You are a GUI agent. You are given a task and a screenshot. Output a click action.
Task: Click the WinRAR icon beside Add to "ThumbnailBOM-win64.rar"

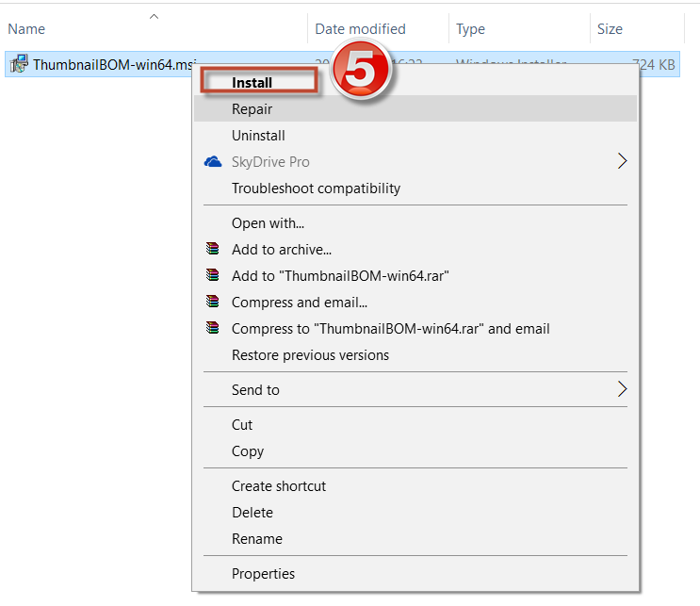click(213, 276)
